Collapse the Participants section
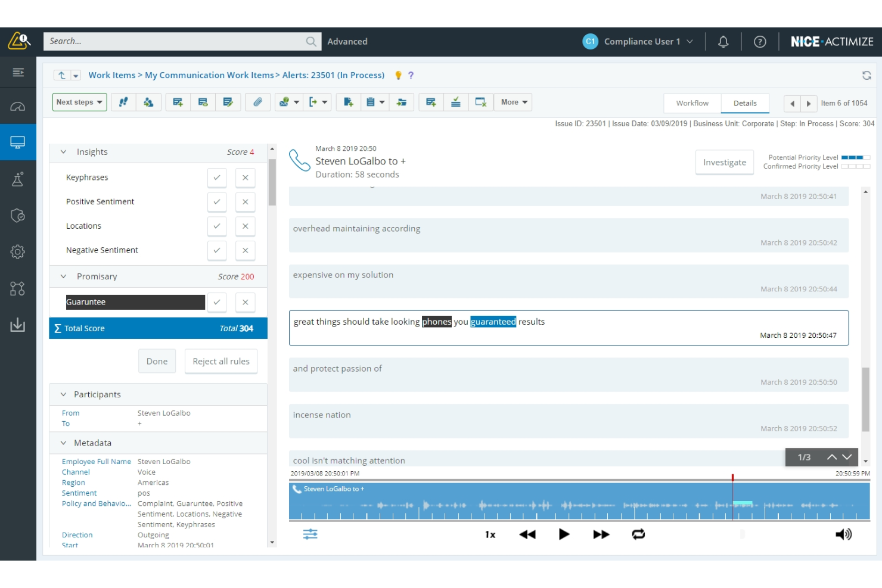 [x=63, y=394]
